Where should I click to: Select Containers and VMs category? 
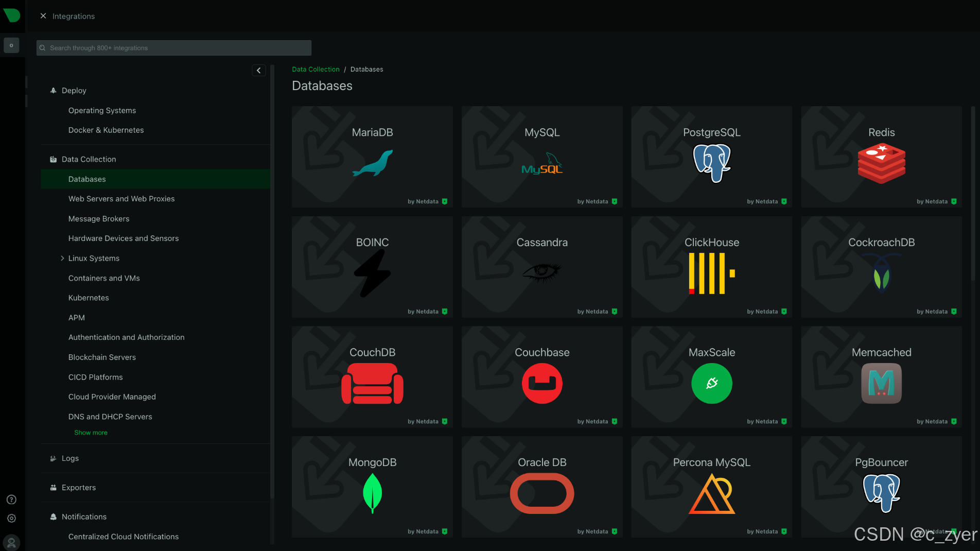pos(104,278)
